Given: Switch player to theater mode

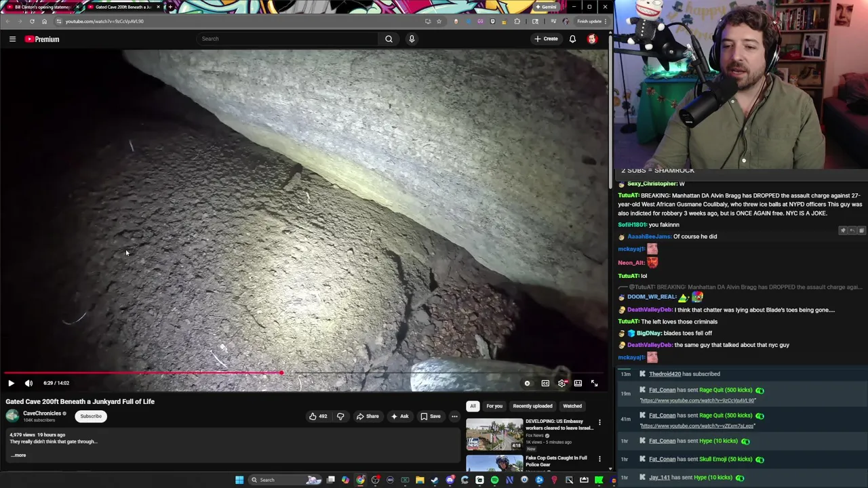Looking at the screenshot, I should 578,383.
